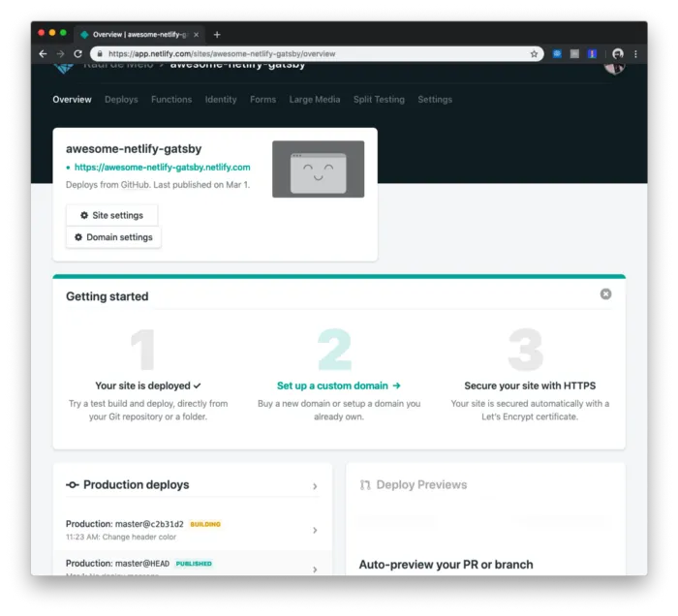The height and width of the screenshot is (616, 678).
Task: Open the Netlify user avatar menu
Action: 614,68
